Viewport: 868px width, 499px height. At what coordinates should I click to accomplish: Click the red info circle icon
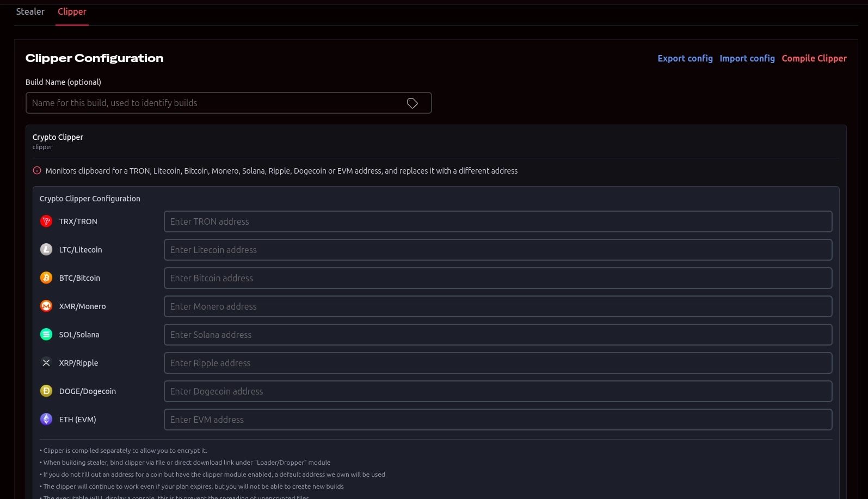37,170
